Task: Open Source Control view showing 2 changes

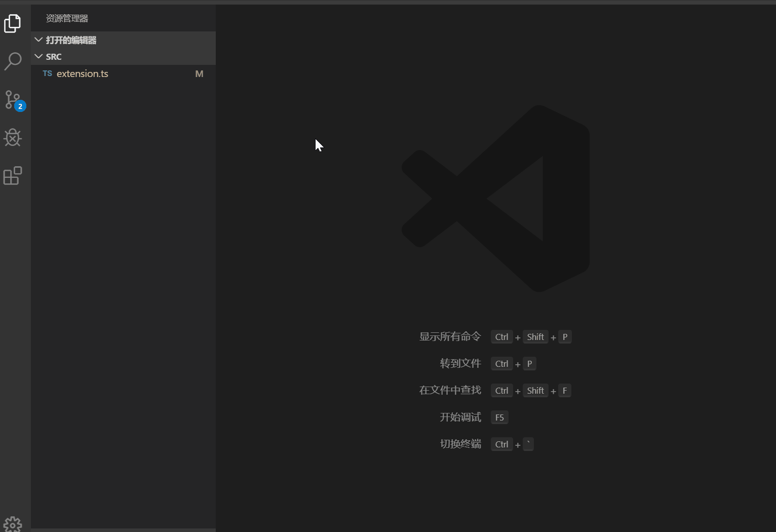Action: click(x=13, y=100)
